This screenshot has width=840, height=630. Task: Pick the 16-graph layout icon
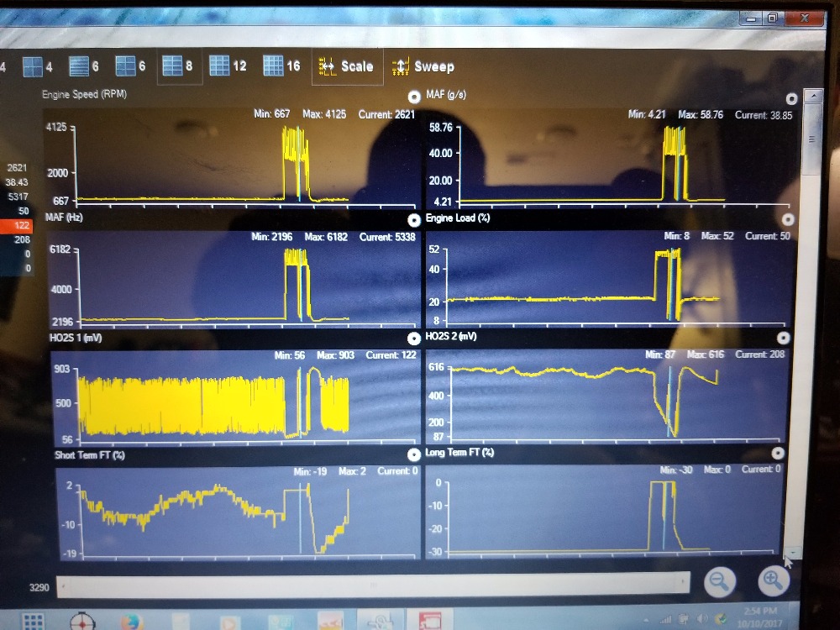[272, 66]
